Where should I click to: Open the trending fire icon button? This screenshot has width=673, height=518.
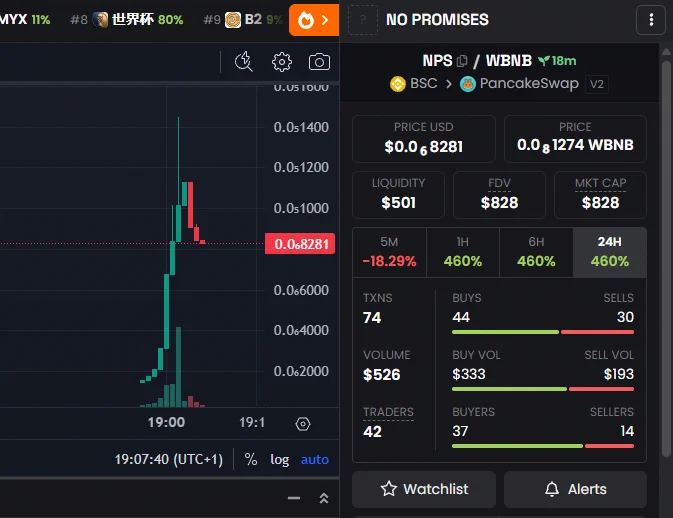pyautogui.click(x=314, y=20)
